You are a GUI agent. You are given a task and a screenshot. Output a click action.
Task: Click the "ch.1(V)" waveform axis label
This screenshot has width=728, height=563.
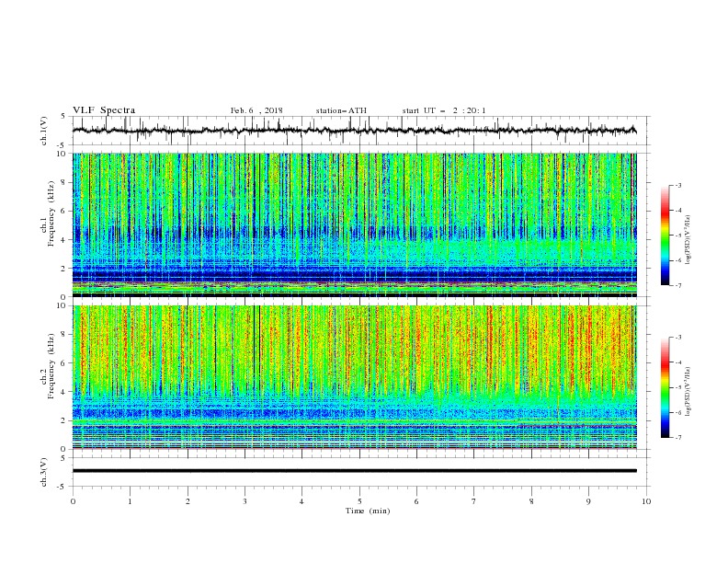[44, 131]
